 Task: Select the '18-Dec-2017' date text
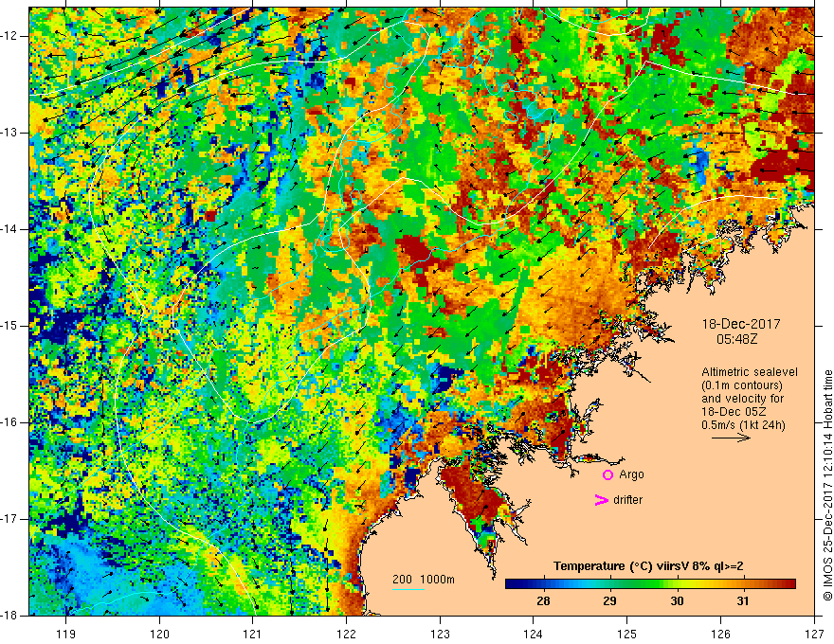[741, 324]
